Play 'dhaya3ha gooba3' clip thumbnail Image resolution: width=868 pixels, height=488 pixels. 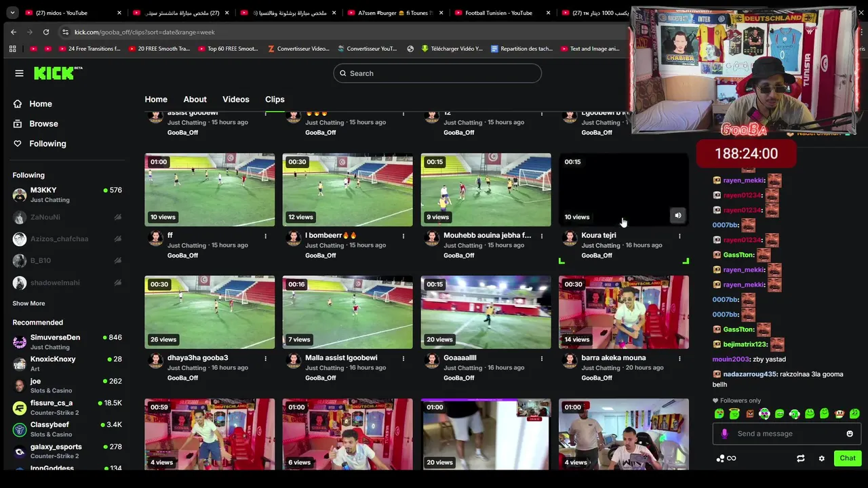210,312
